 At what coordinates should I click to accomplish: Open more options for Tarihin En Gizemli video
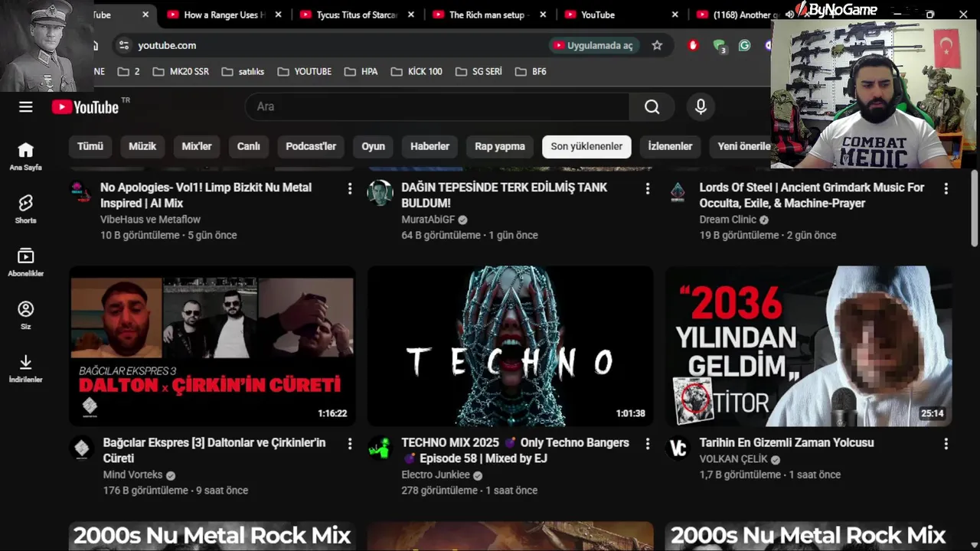(x=946, y=444)
